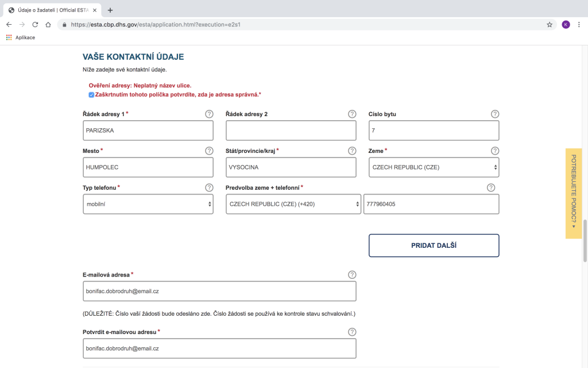Open the Zeme country dropdown
Viewport: 588px width, 368px height.
click(x=434, y=167)
